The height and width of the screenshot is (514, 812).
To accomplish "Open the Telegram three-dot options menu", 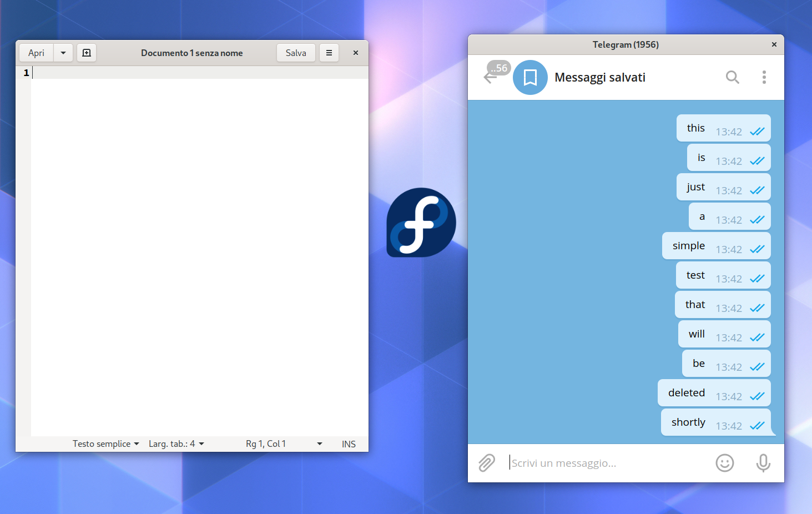I will click(x=764, y=77).
